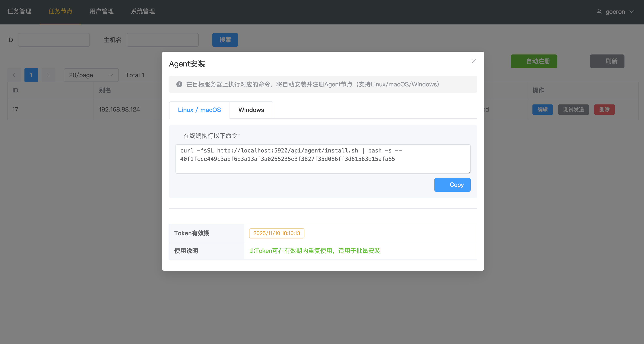Go to previous page arrow

click(14, 75)
